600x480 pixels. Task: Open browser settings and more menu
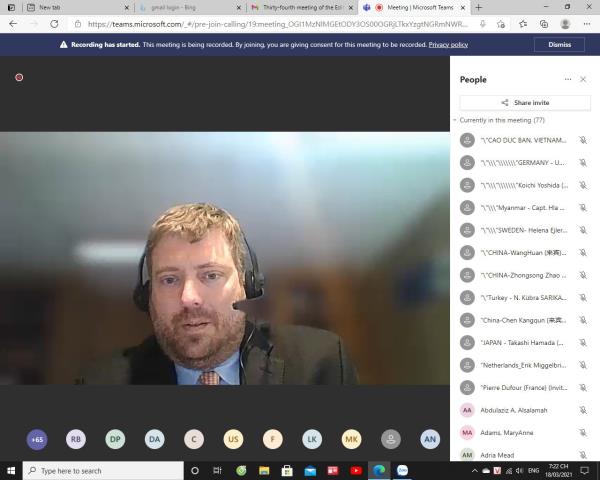click(587, 24)
